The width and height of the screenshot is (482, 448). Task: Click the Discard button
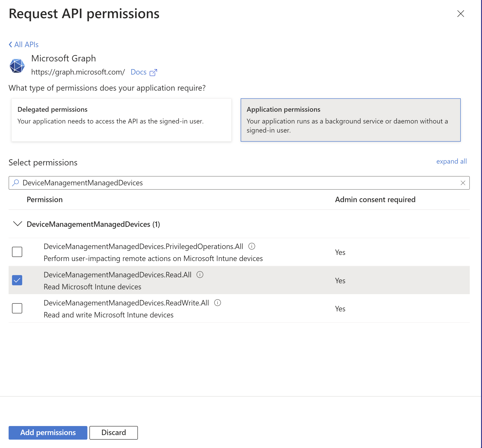click(x=114, y=433)
